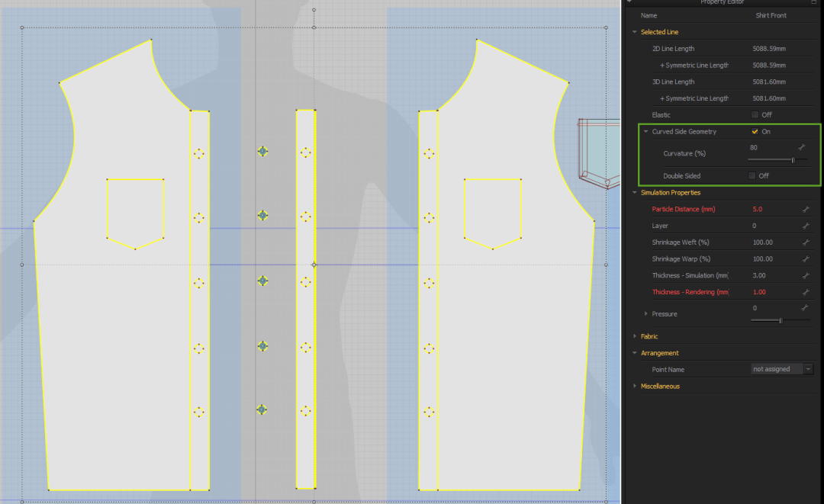Select the bottom buttonhole on center placket strip

[305, 410]
